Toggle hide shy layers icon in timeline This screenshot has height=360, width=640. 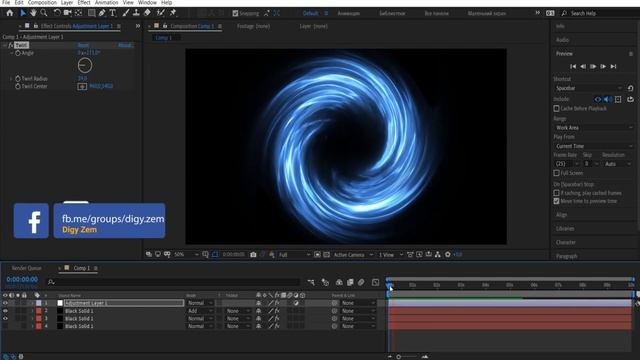tap(339, 282)
